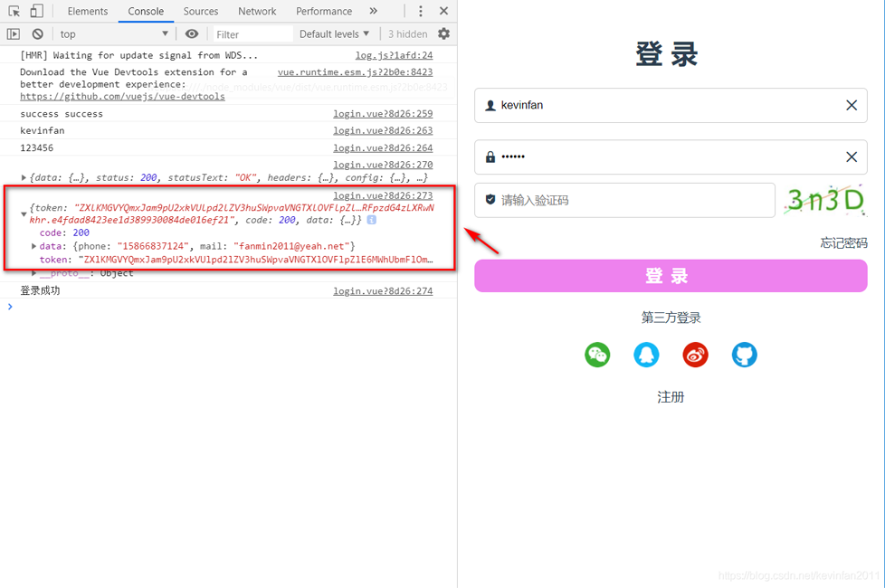The height and width of the screenshot is (588, 885).
Task: Click the 请输入验证码 captcha input
Action: [624, 200]
